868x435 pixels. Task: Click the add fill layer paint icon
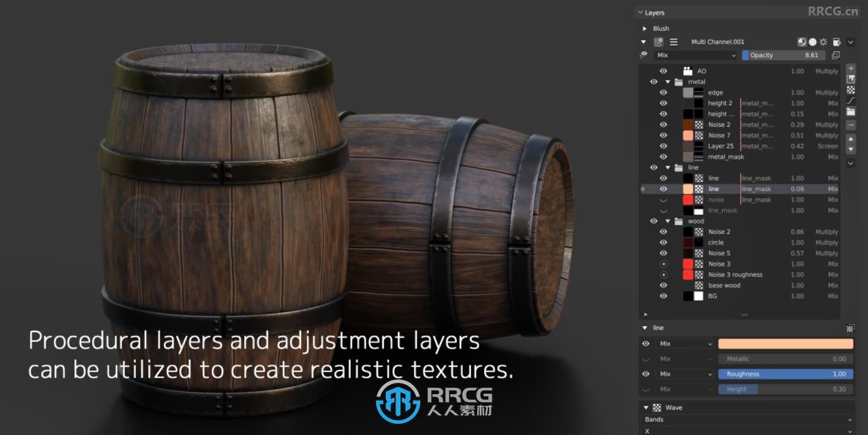tap(851, 79)
